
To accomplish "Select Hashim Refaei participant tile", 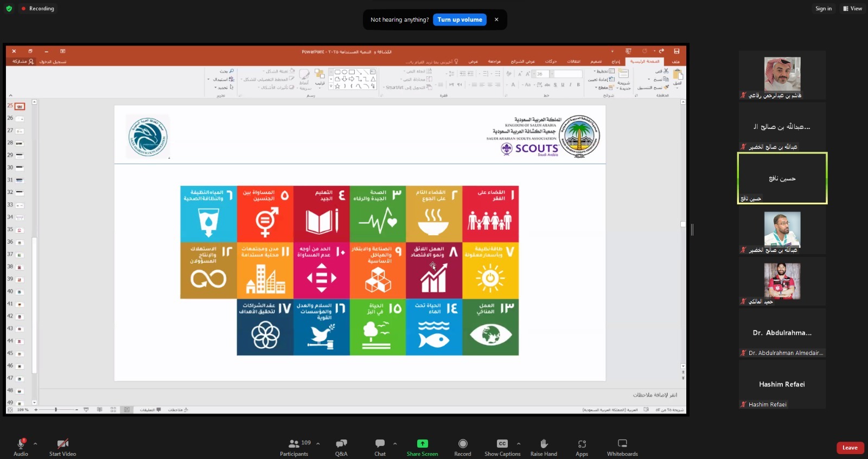I will coord(782,384).
